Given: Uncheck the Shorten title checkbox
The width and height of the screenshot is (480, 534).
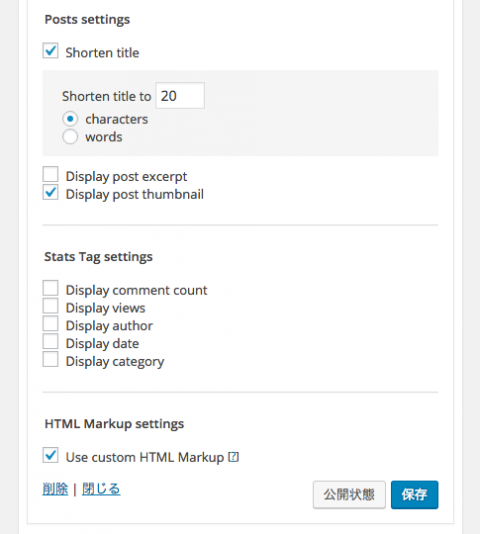Looking at the screenshot, I should click(50, 51).
